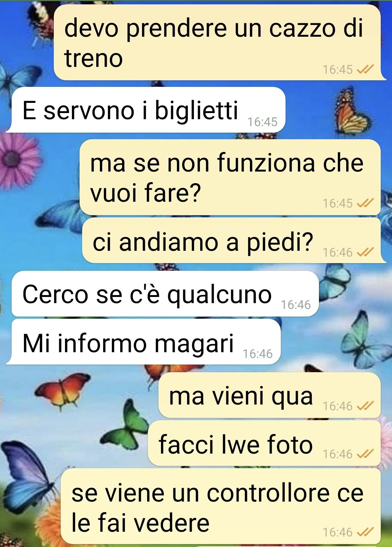Tap the 'Cerco se c'è qualcuno' message
This screenshot has width=392, height=547.
(x=165, y=294)
